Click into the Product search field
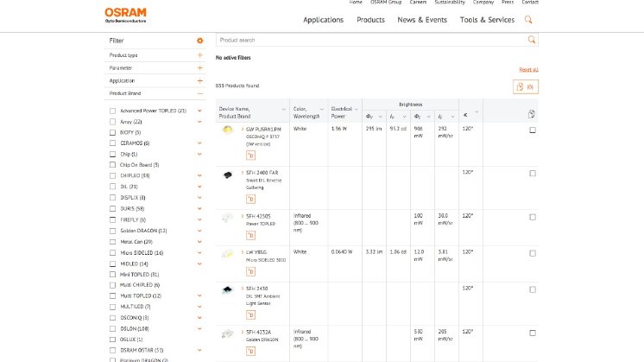Screen dimensions: 644x362 click(x=371, y=40)
